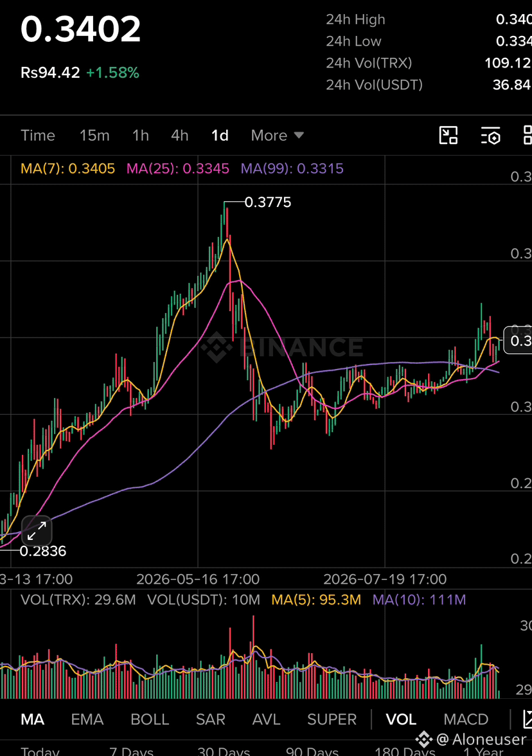Viewport: 532px width, 756px height.
Task: Select the Time interval
Action: (x=37, y=136)
